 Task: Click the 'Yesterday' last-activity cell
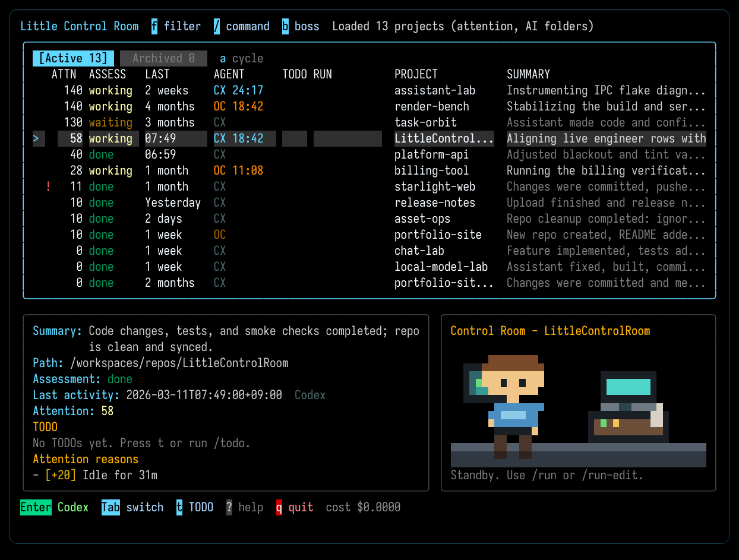173,203
